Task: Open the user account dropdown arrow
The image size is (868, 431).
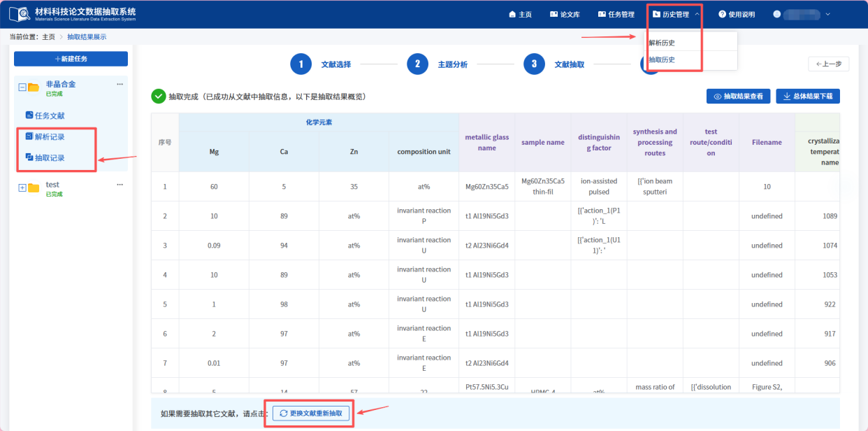Action: point(828,14)
